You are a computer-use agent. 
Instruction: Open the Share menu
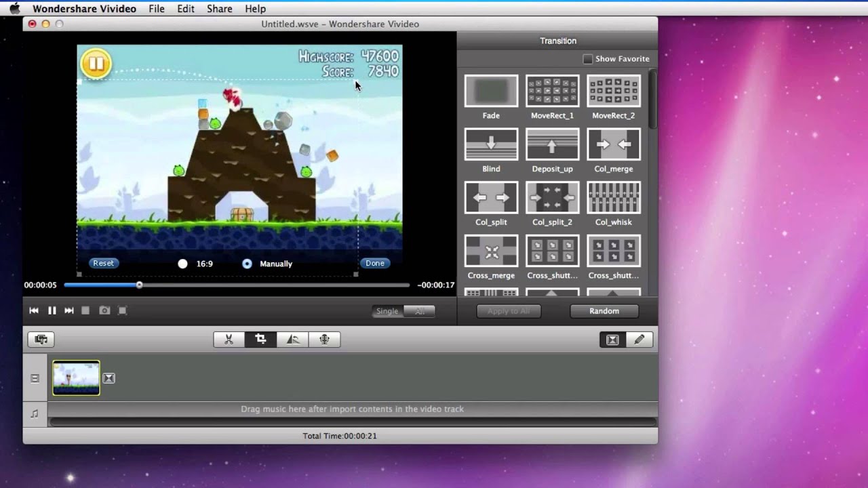click(x=220, y=9)
